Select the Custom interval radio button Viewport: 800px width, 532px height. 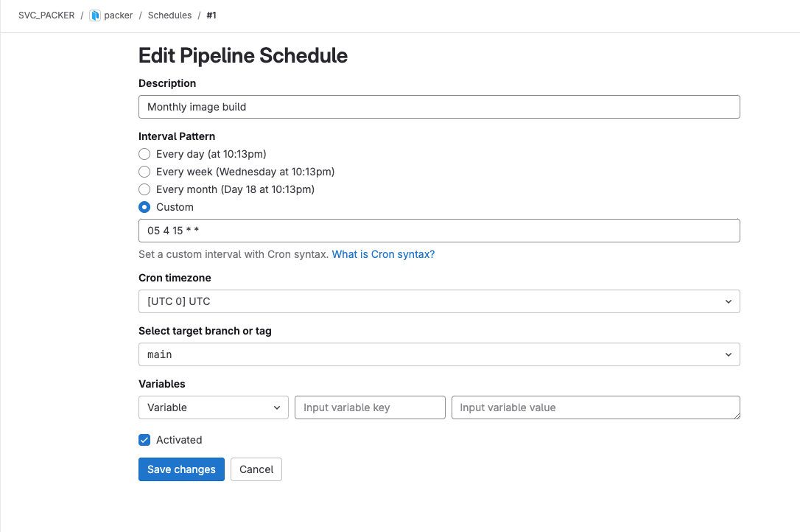pos(144,207)
